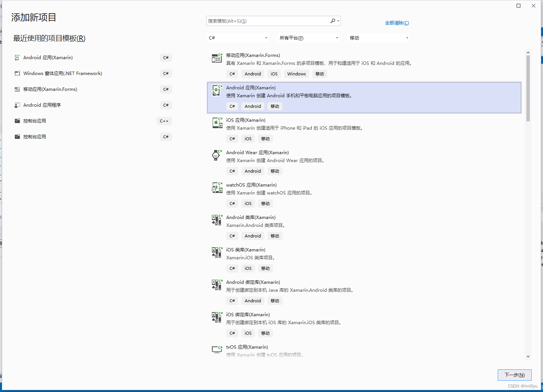This screenshot has height=392, width=543.
Task: Click the 移动 tag under Android 绑定库
Action: (x=275, y=301)
